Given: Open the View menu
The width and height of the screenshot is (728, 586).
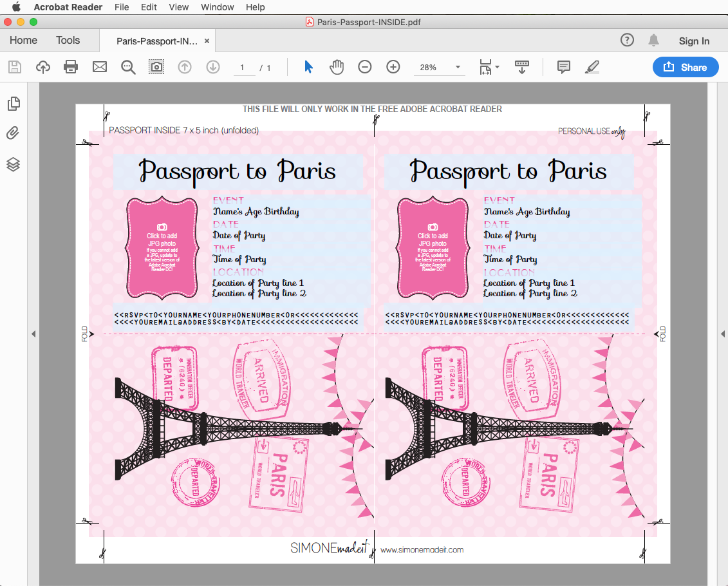Looking at the screenshot, I should click(x=178, y=7).
